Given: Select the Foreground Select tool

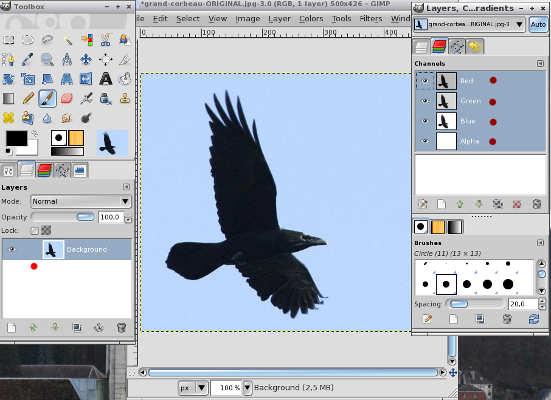Looking at the screenshot, I should point(125,40).
